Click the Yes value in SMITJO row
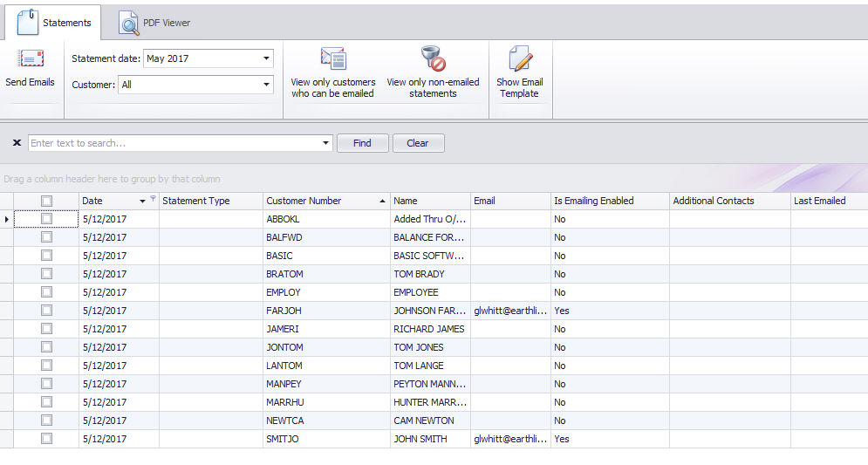 click(562, 439)
